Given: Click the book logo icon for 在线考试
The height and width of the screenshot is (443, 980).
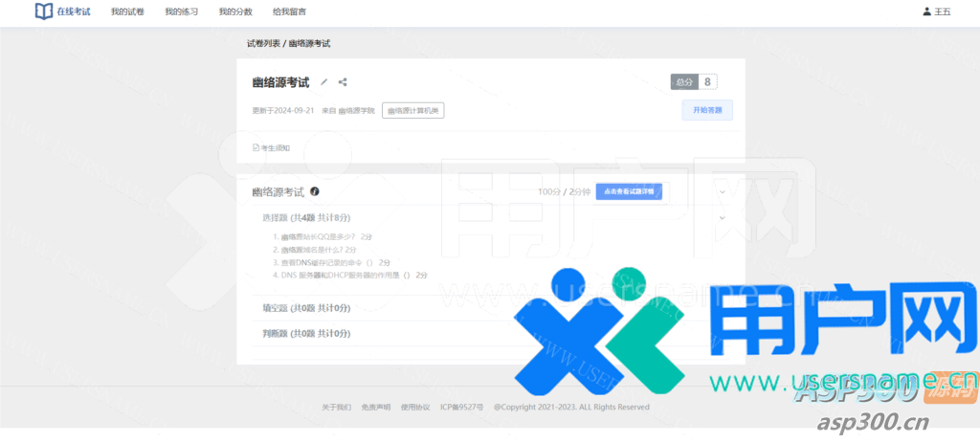Looking at the screenshot, I should coord(43,11).
